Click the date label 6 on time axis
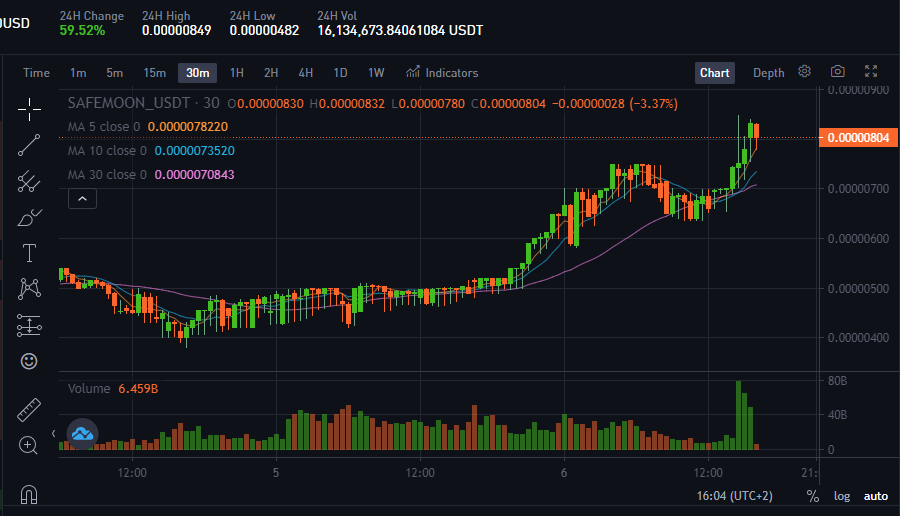 coord(564,472)
